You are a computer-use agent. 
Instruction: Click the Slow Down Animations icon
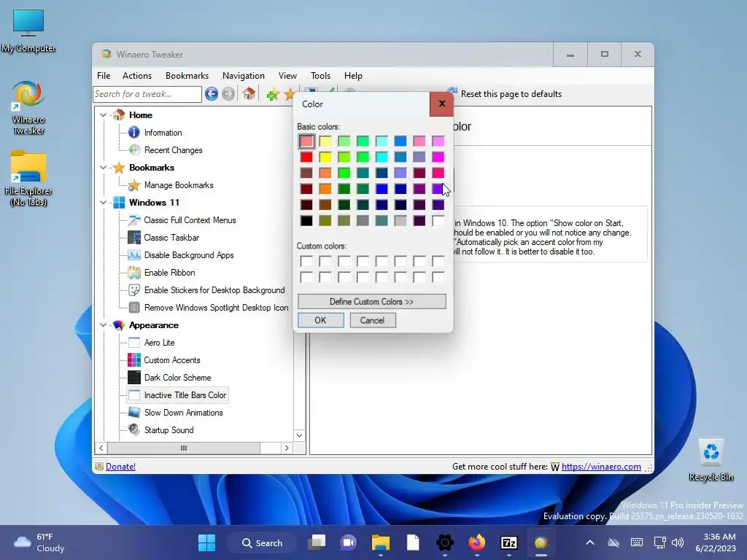pyautogui.click(x=134, y=413)
